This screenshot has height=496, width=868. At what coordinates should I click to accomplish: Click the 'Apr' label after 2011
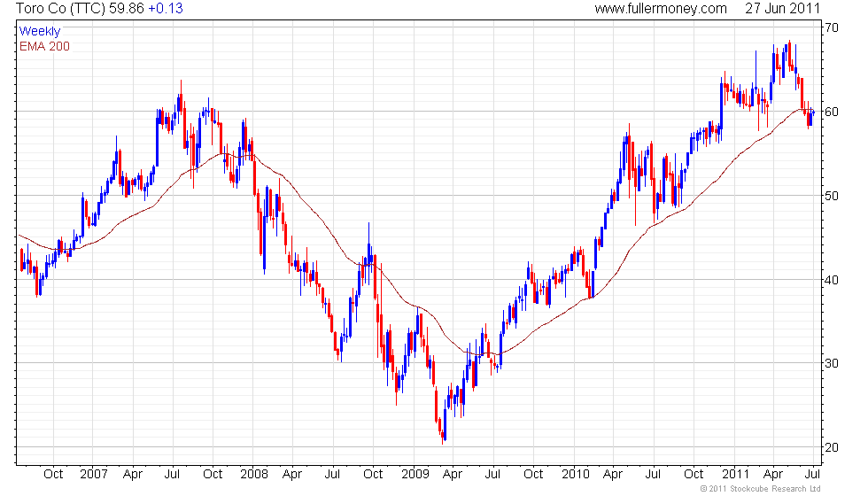772,475
